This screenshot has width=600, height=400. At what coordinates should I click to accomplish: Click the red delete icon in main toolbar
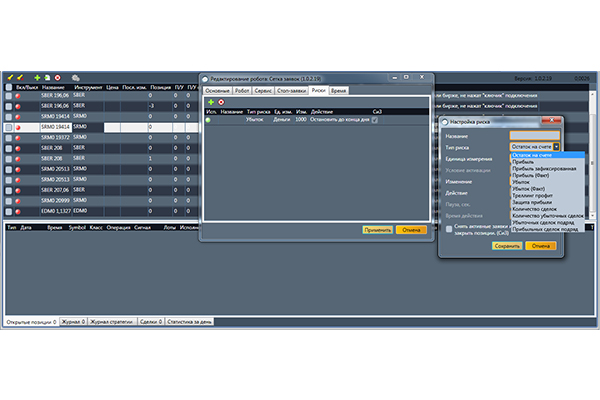point(58,77)
